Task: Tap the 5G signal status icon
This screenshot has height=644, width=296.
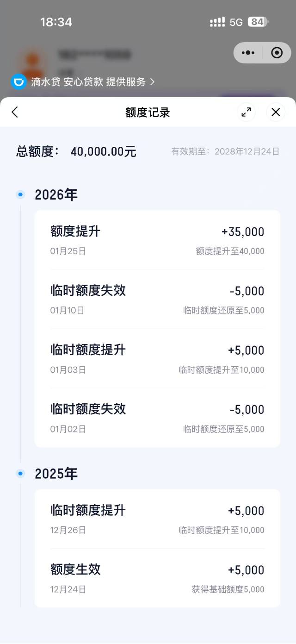Action: [236, 22]
